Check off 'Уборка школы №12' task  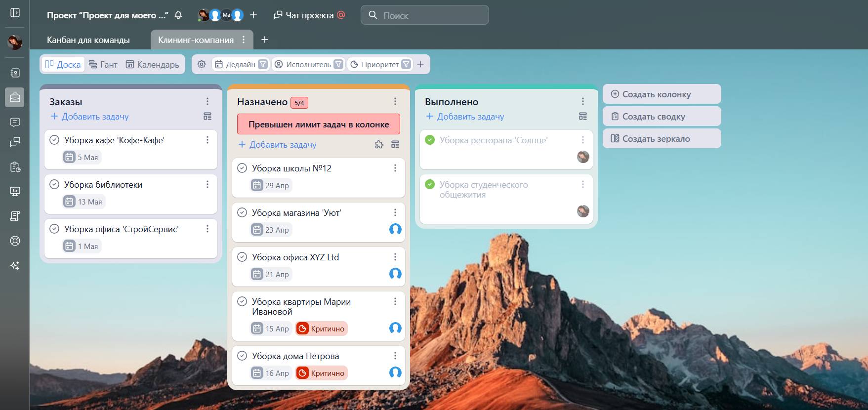click(242, 168)
